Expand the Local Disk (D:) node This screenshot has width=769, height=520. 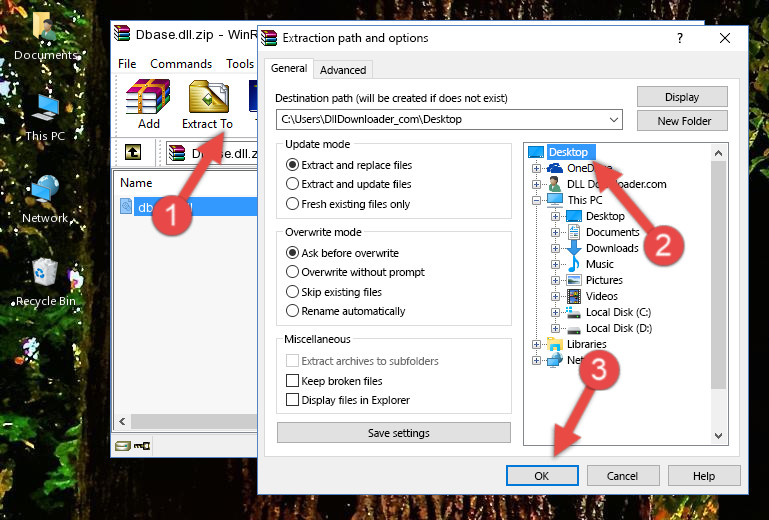click(555, 329)
